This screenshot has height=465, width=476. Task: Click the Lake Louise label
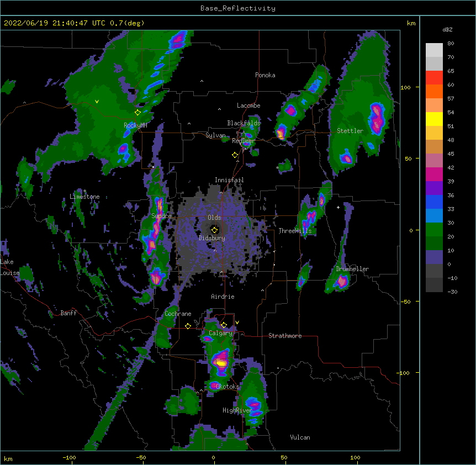tap(9, 267)
